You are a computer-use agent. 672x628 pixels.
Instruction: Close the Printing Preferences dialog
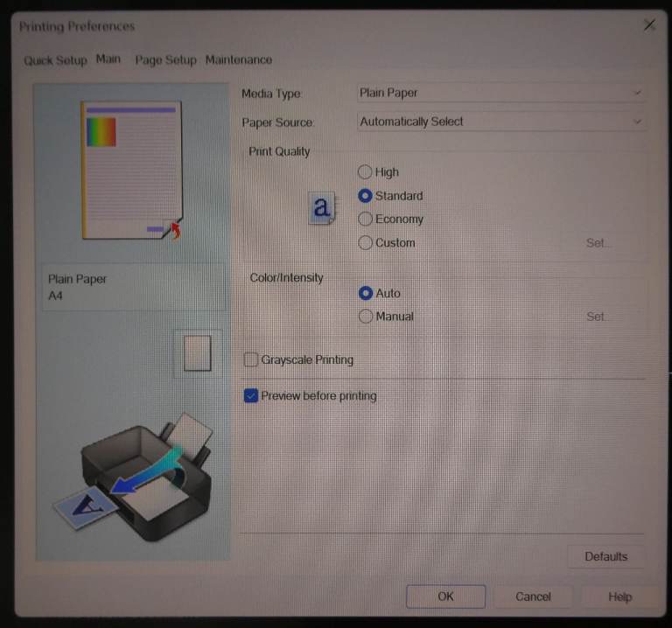pyautogui.click(x=649, y=25)
